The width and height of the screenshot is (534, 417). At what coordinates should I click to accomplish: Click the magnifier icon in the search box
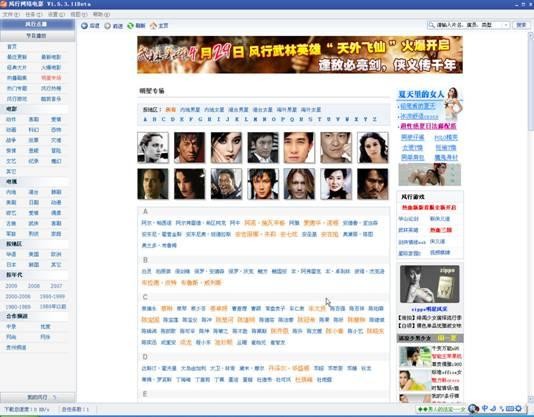(431, 25)
